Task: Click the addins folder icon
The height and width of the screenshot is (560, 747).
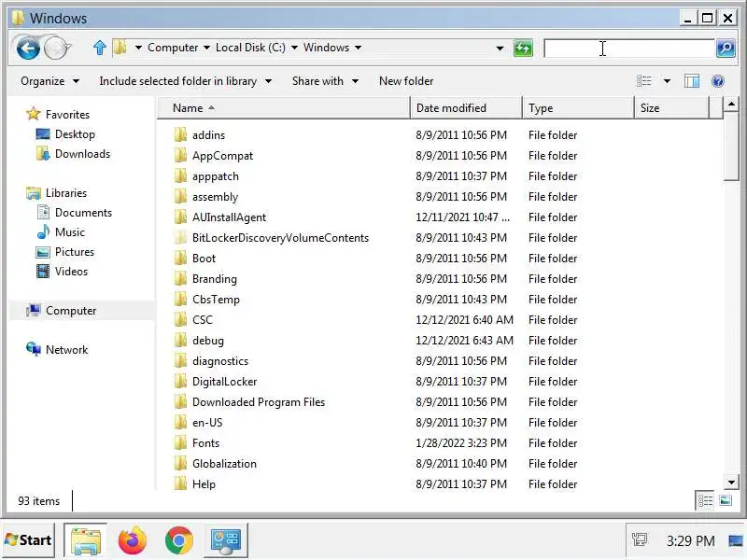Action: [180, 134]
